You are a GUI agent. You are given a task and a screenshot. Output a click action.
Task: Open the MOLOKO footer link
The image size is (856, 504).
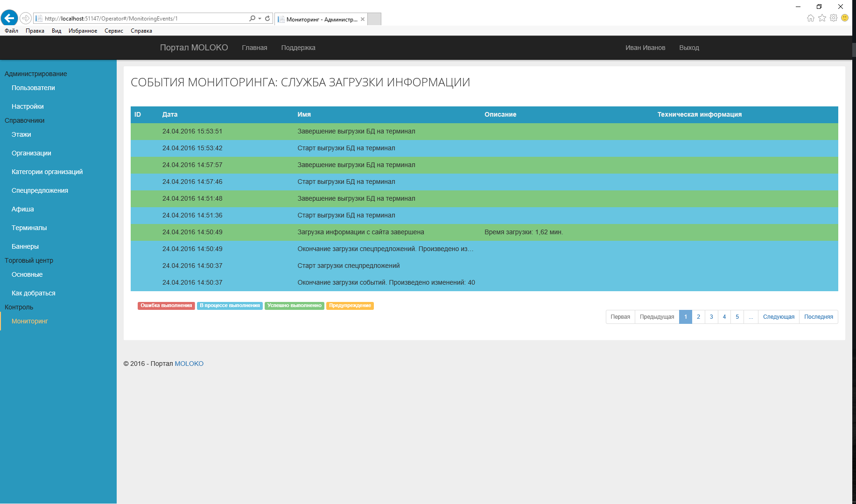tap(189, 364)
